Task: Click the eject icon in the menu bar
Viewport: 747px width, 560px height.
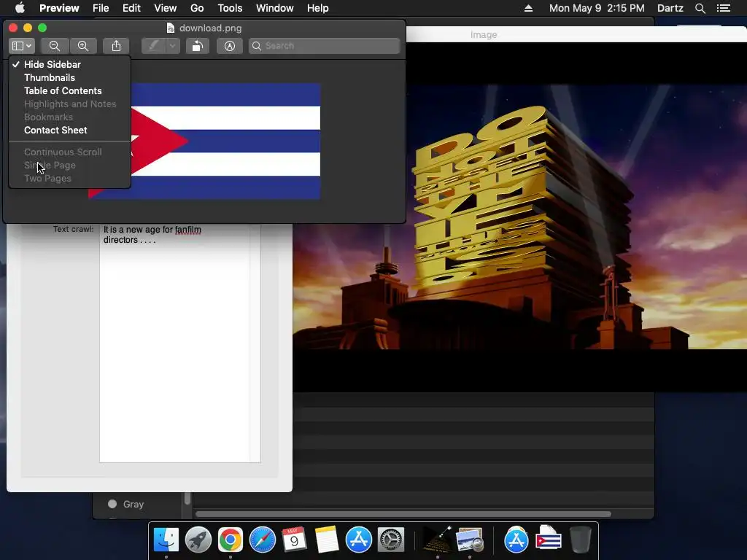Action: [528, 8]
